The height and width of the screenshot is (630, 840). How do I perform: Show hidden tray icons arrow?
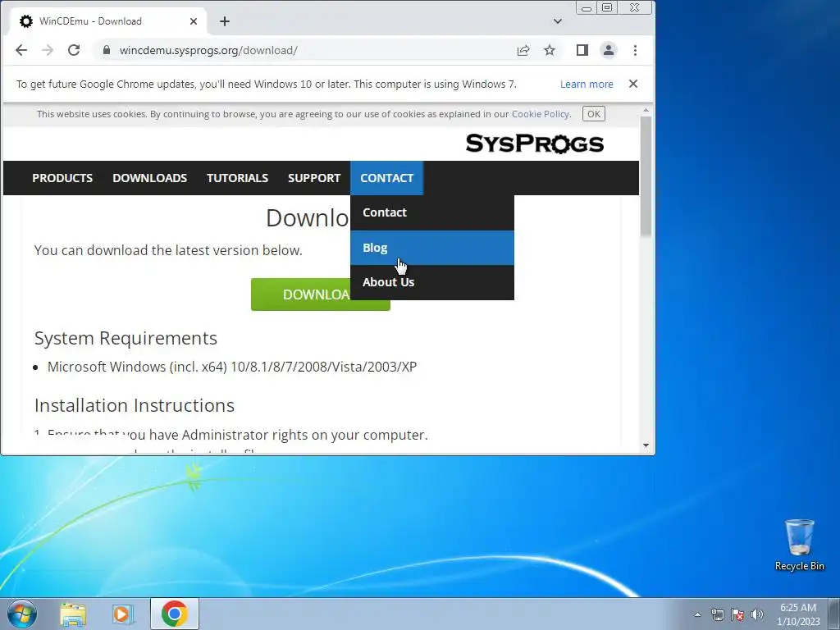click(x=697, y=614)
